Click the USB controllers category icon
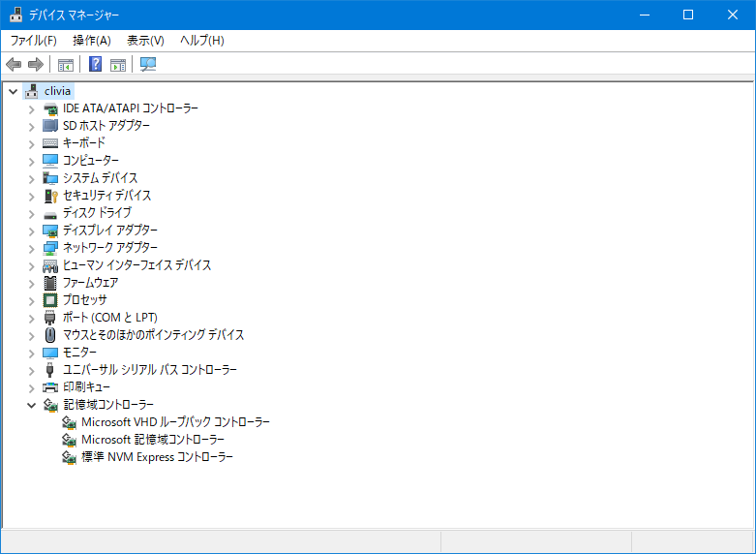This screenshot has height=554, width=756. click(x=49, y=370)
